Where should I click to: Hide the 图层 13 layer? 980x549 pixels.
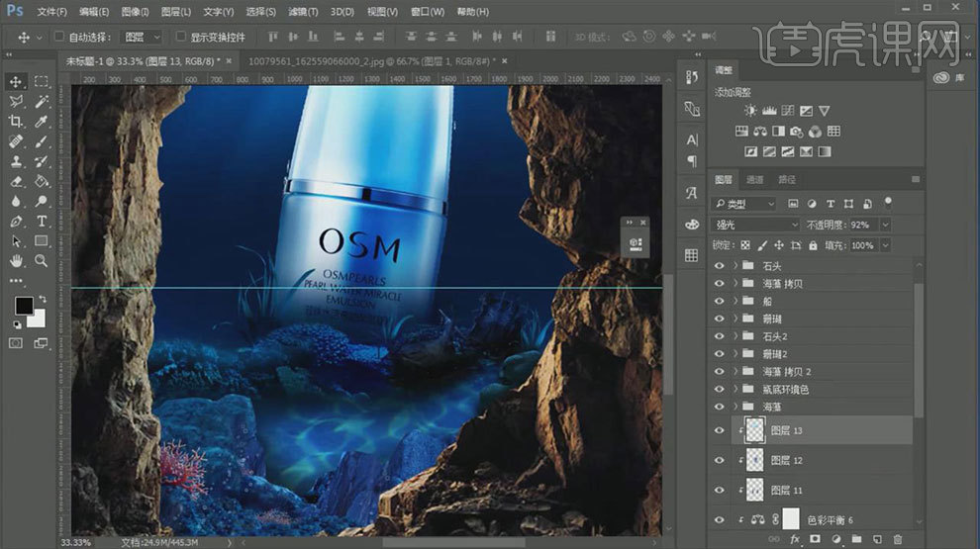click(720, 430)
